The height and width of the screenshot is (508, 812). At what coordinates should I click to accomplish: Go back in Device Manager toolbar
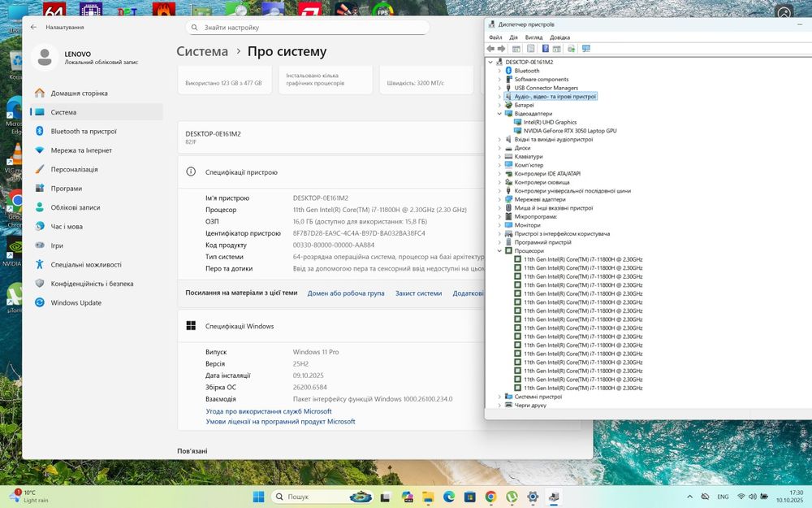490,49
